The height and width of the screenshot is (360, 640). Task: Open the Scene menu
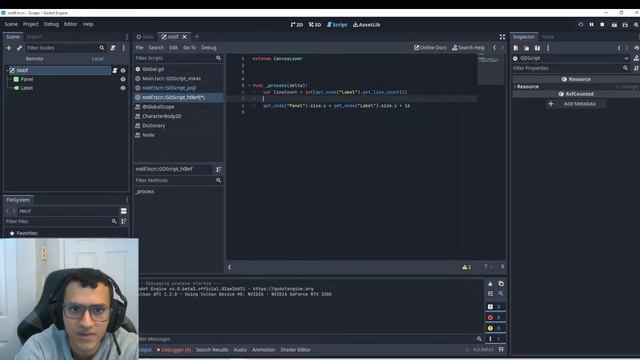click(x=11, y=24)
